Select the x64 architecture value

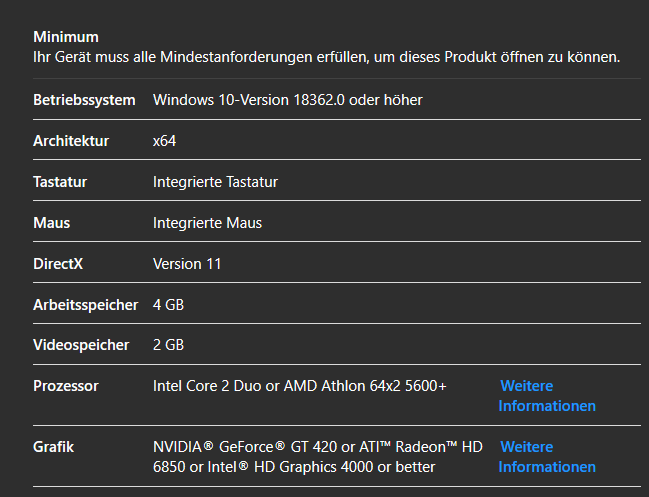pos(164,141)
